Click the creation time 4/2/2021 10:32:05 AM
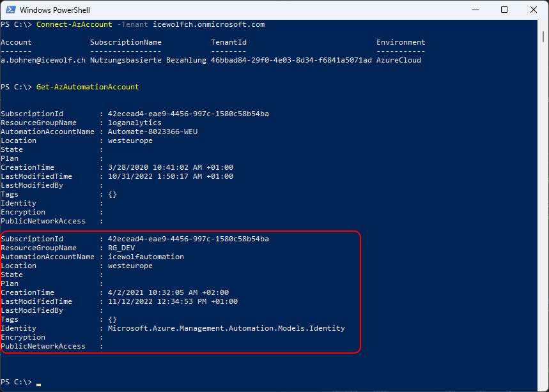The image size is (549, 392). (153, 292)
